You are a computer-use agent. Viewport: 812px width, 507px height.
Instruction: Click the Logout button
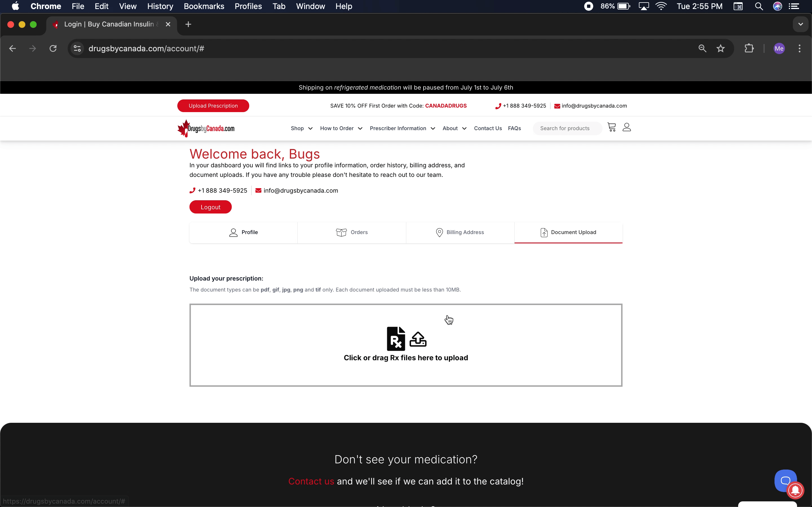pyautogui.click(x=210, y=207)
